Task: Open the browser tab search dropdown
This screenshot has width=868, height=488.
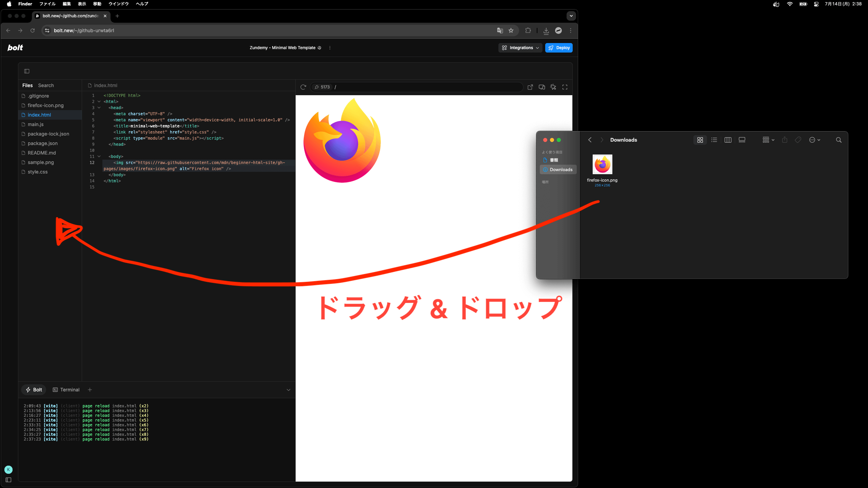Action: [x=571, y=16]
